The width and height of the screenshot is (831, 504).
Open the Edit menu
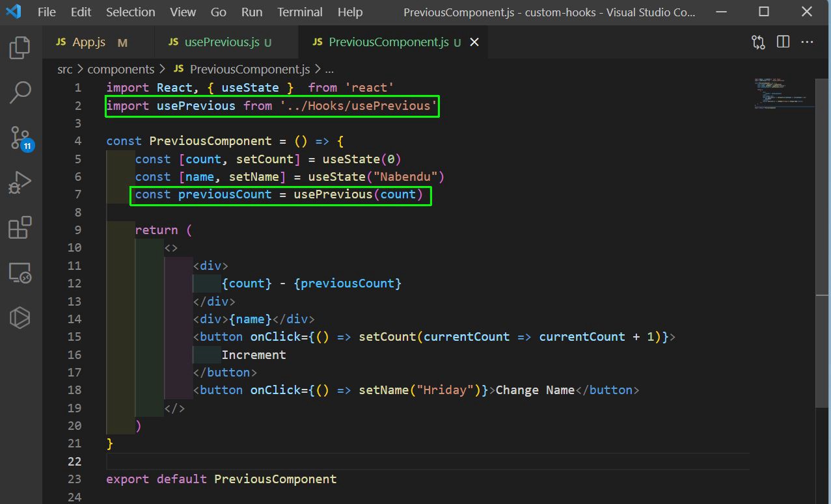81,12
